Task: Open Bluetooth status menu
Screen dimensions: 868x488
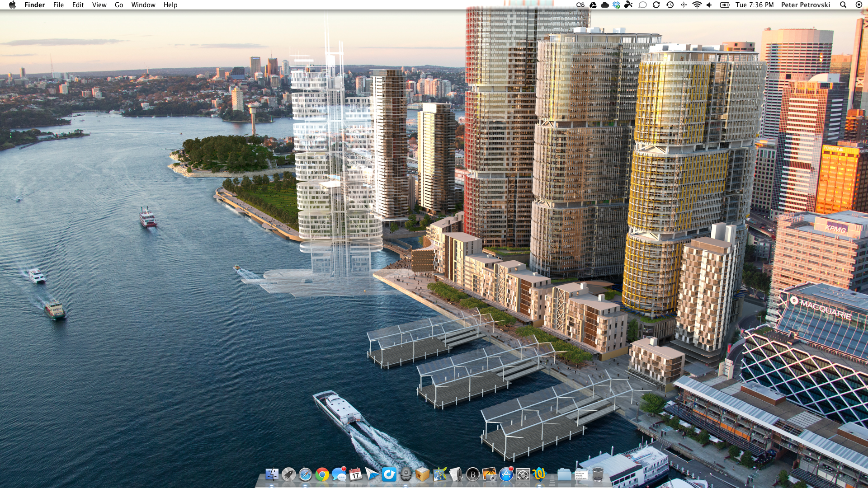Action: pos(684,5)
